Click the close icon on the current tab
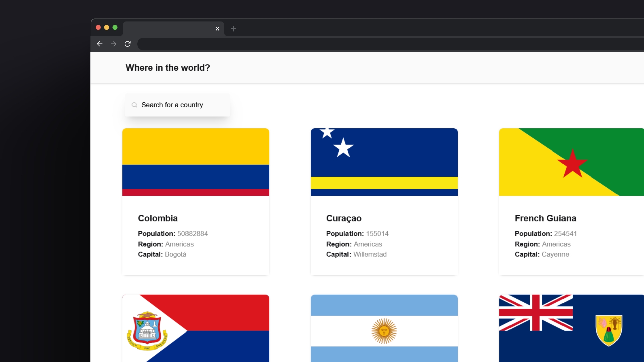This screenshot has height=362, width=644. coord(217,29)
